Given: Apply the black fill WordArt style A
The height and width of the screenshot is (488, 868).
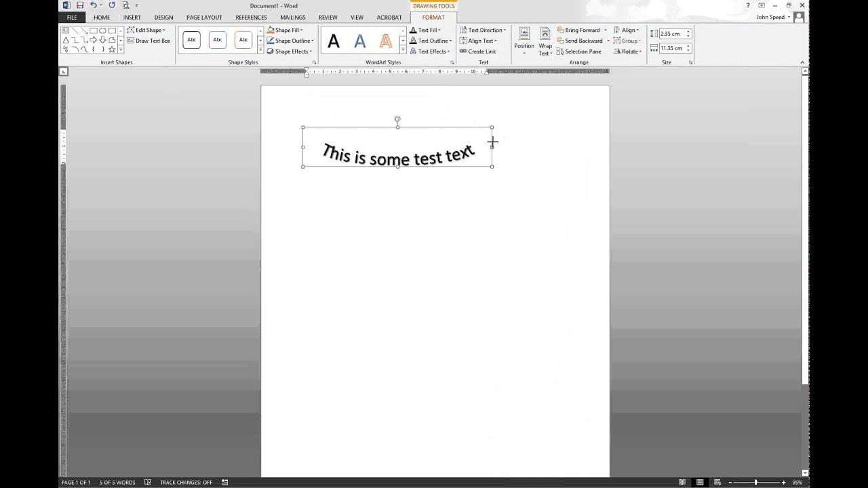Looking at the screenshot, I should tap(334, 42).
